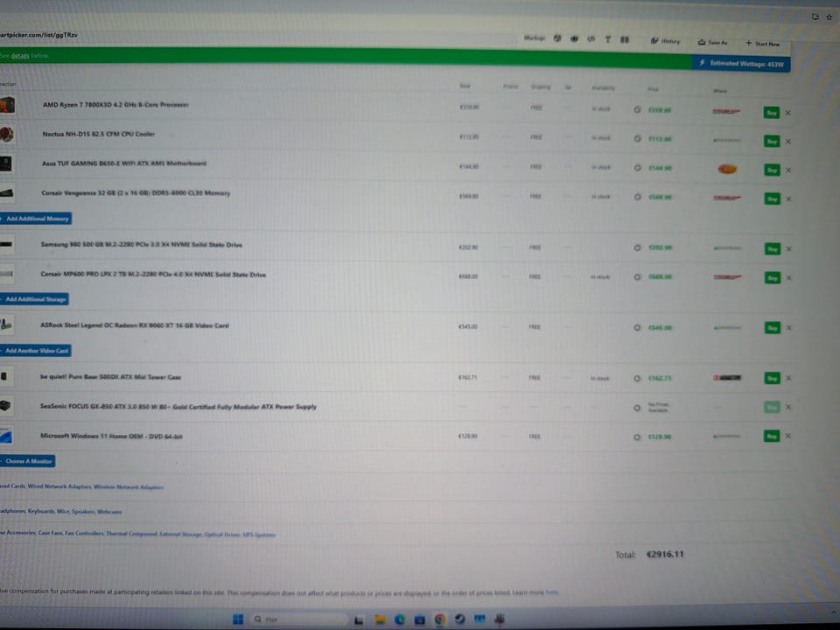The width and height of the screenshot is (840, 630).
Task: Remove Asus TUF motherboard from list
Action: pos(788,171)
